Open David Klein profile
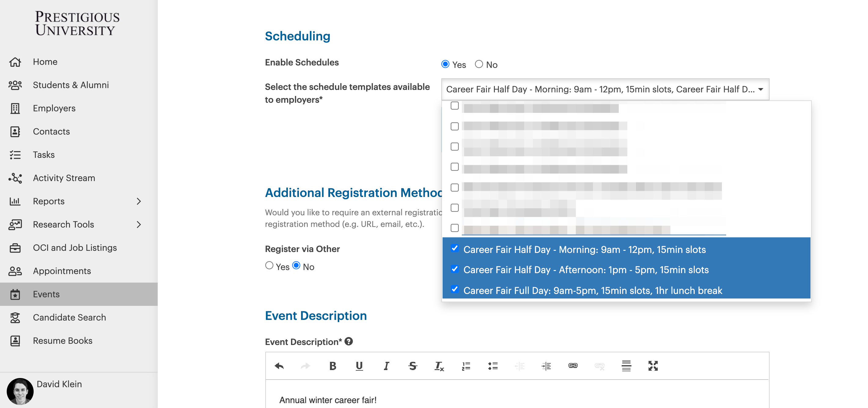Image resolution: width=868 pixels, height=408 pixels. 59,384
